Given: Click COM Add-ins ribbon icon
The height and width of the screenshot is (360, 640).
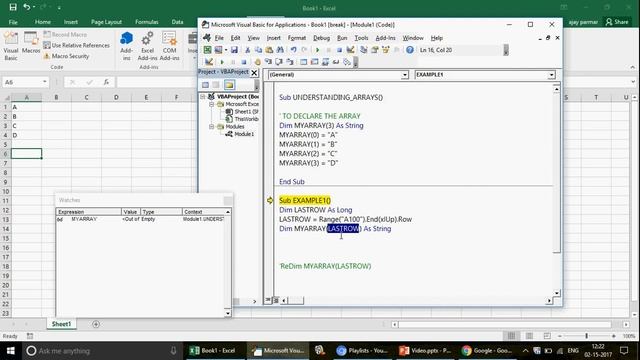Looking at the screenshot, I should (x=169, y=47).
